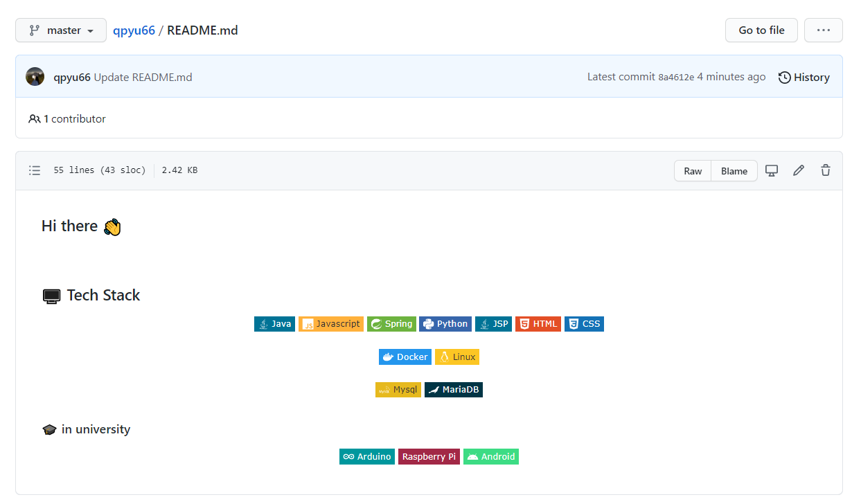
Task: Click the MariaDB badge
Action: tap(454, 390)
